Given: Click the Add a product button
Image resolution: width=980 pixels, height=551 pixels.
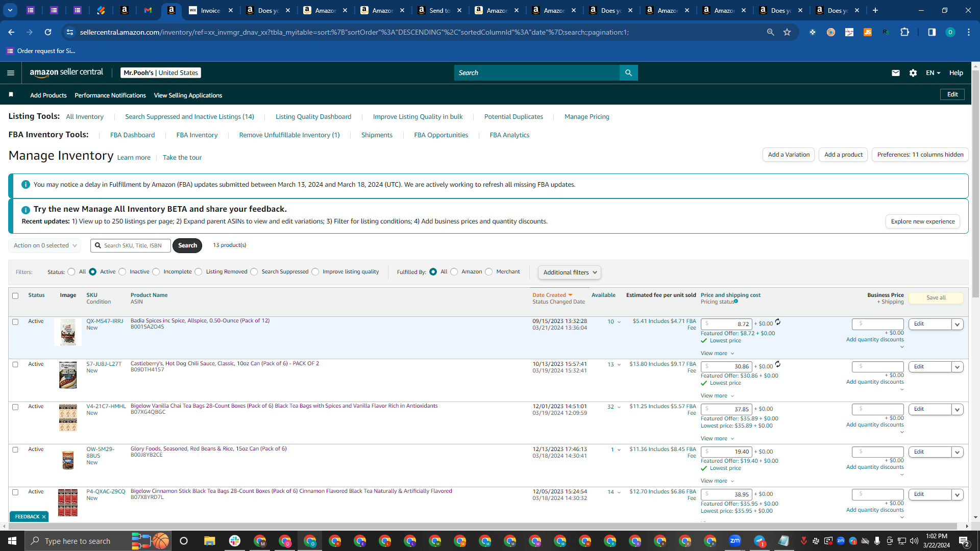Looking at the screenshot, I should 843,155.
